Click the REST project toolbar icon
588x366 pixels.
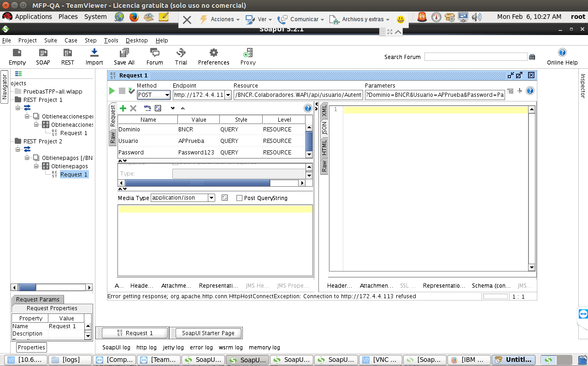[68, 56]
